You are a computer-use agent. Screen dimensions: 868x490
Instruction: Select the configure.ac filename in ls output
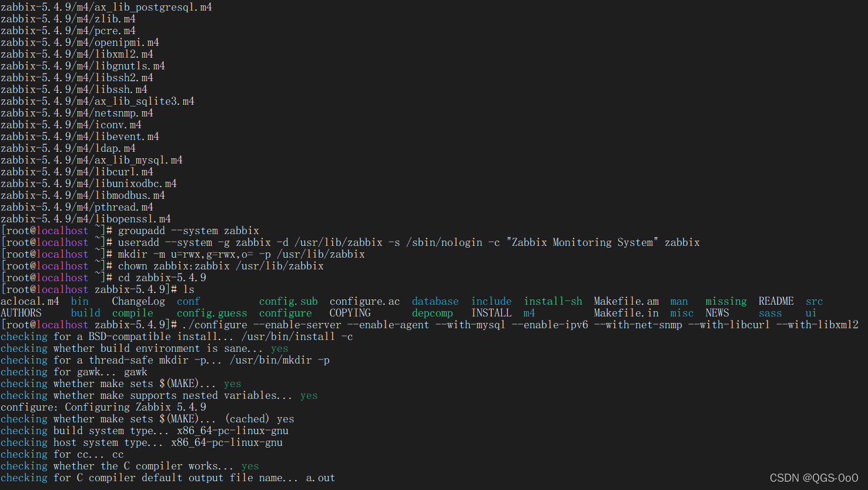click(364, 301)
